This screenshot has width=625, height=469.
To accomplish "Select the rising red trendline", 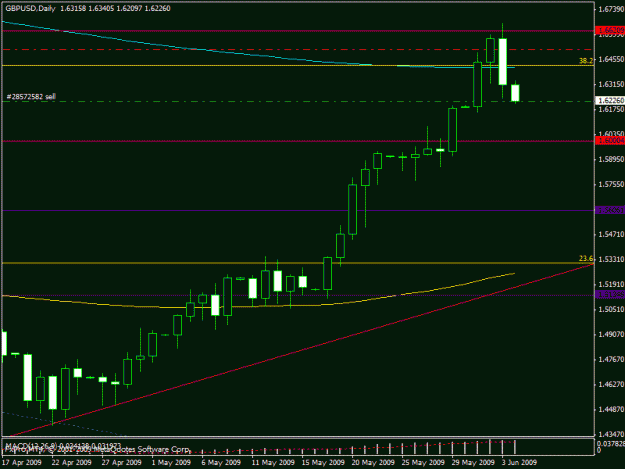I will (x=303, y=349).
